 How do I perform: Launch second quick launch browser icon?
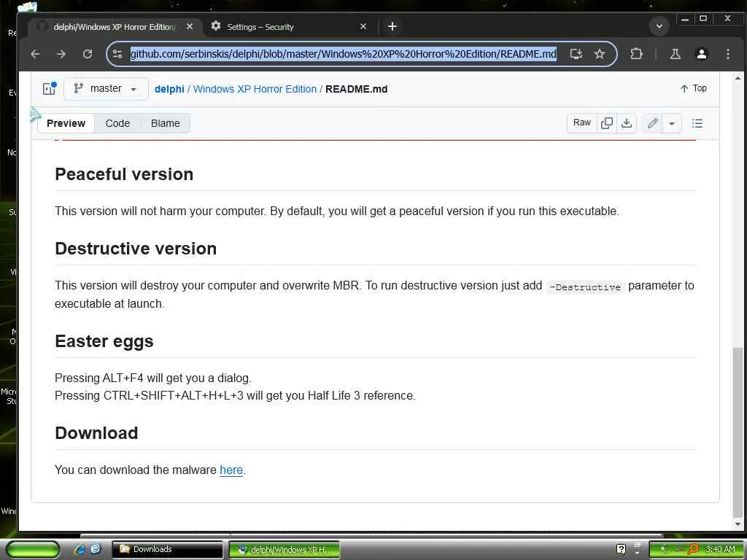pyautogui.click(x=96, y=549)
